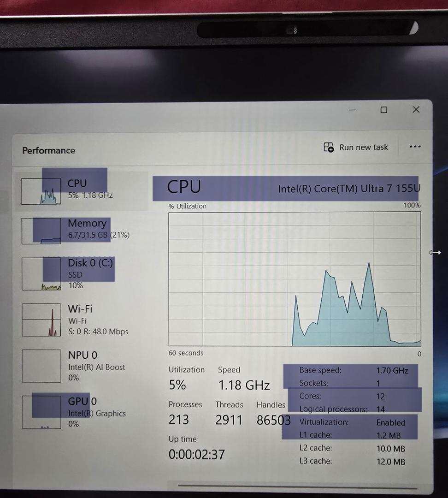Click the Sockets label

click(314, 383)
